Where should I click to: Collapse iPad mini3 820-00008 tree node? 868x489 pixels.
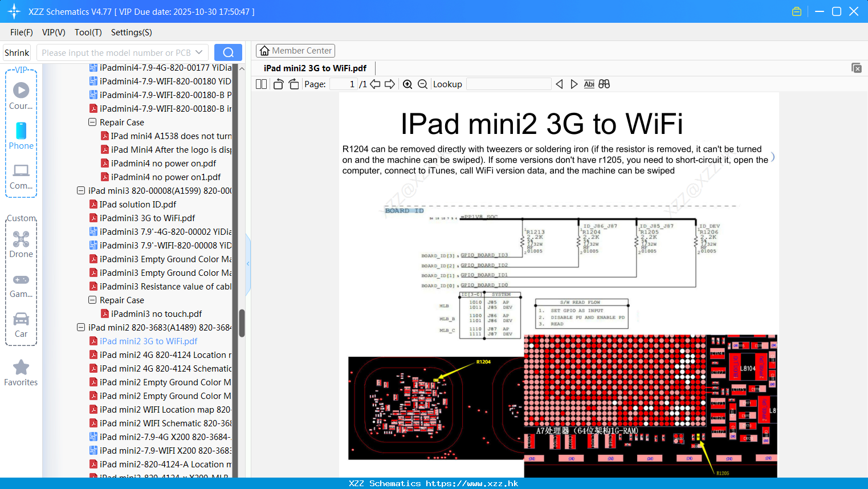81,190
